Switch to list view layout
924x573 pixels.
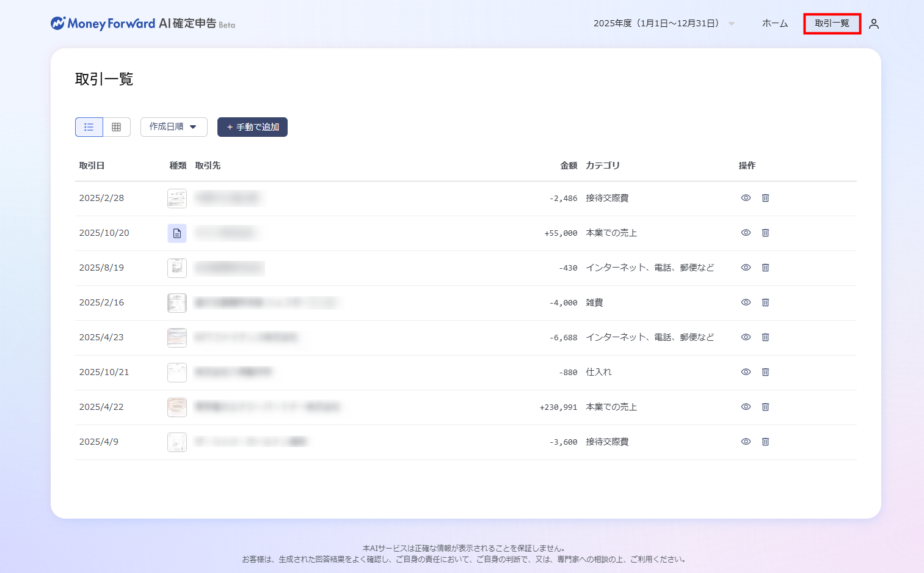point(89,127)
